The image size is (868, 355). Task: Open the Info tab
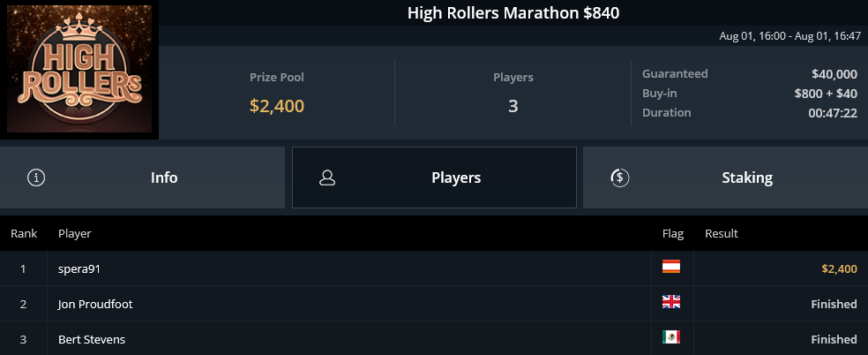pyautogui.click(x=142, y=177)
